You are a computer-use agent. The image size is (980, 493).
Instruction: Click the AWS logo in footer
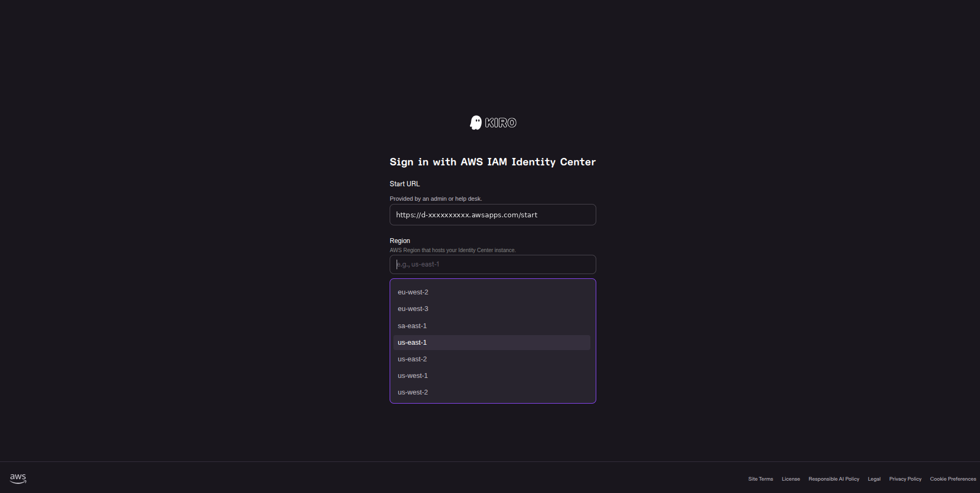pyautogui.click(x=18, y=478)
